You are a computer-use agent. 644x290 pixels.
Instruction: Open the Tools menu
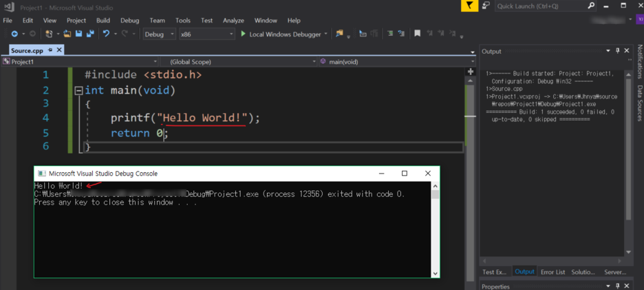point(183,20)
